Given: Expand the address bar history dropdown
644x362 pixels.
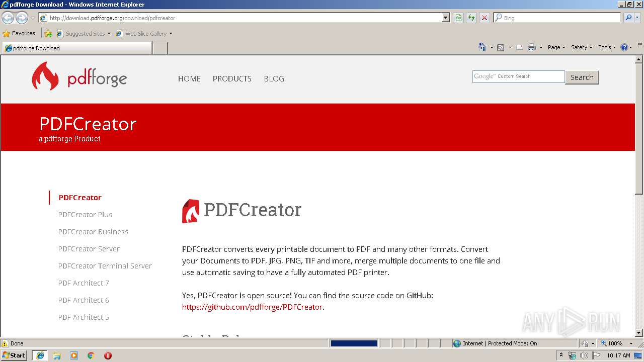Looking at the screenshot, I should pos(445,18).
